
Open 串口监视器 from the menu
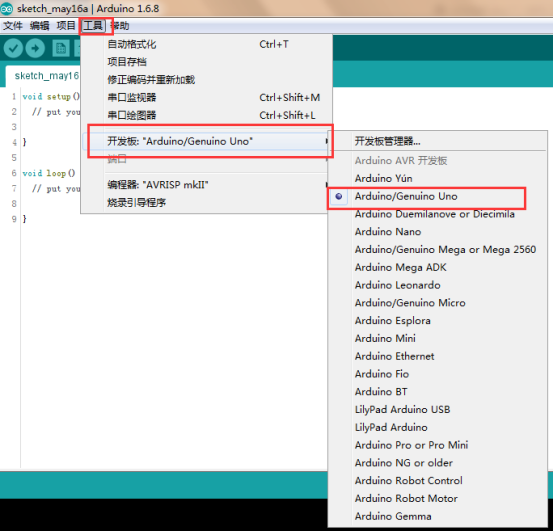(206, 97)
